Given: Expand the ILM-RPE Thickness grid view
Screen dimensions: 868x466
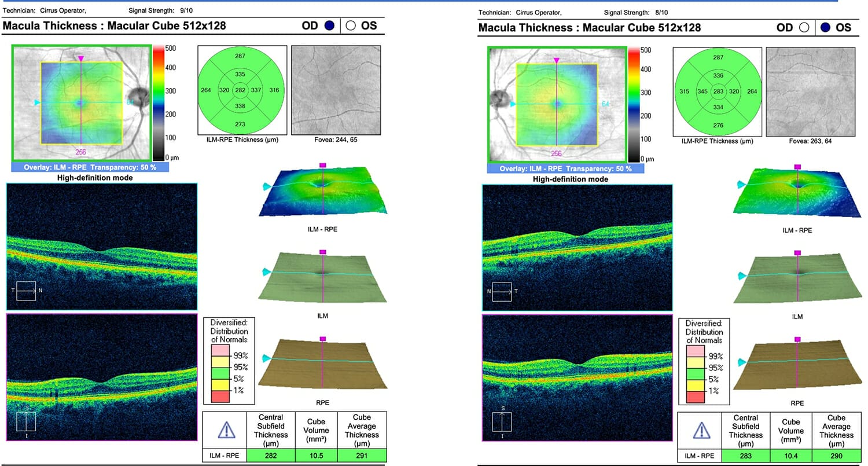Looking at the screenshot, I should pos(243,90).
